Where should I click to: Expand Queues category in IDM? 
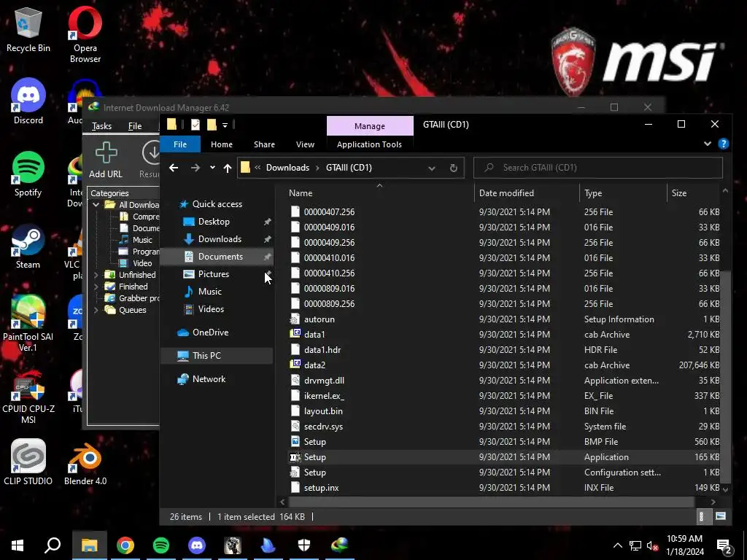96,310
